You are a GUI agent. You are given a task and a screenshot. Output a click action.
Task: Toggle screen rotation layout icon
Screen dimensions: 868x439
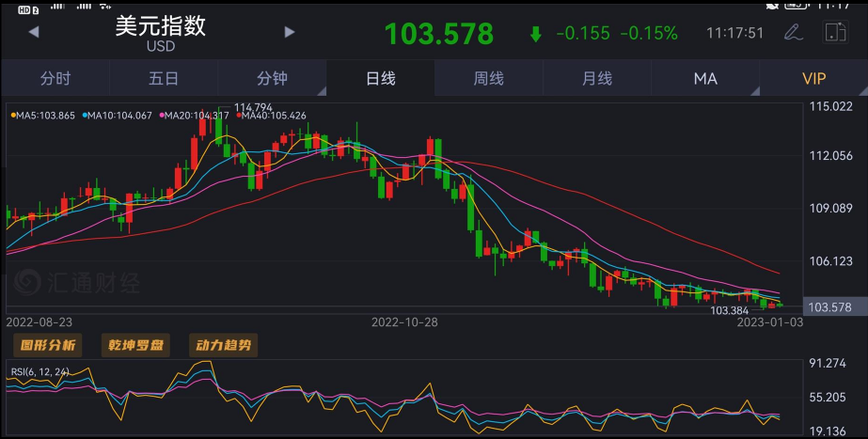pos(835,32)
